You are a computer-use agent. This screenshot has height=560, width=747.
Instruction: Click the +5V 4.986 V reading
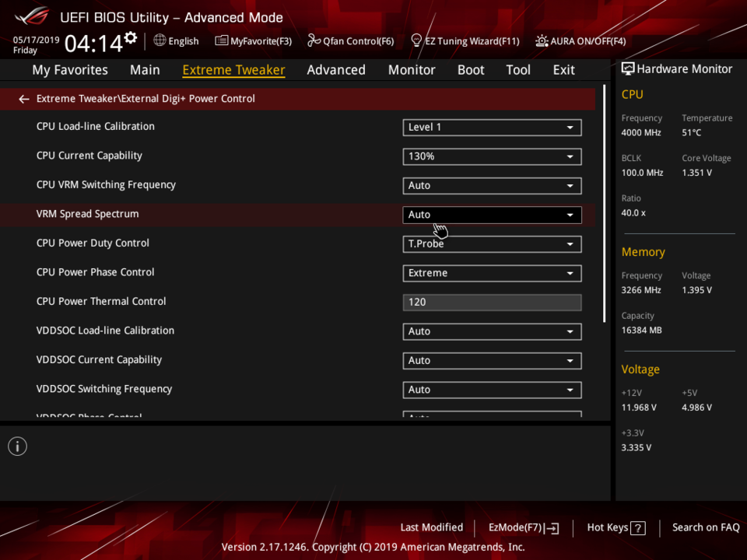click(x=696, y=408)
